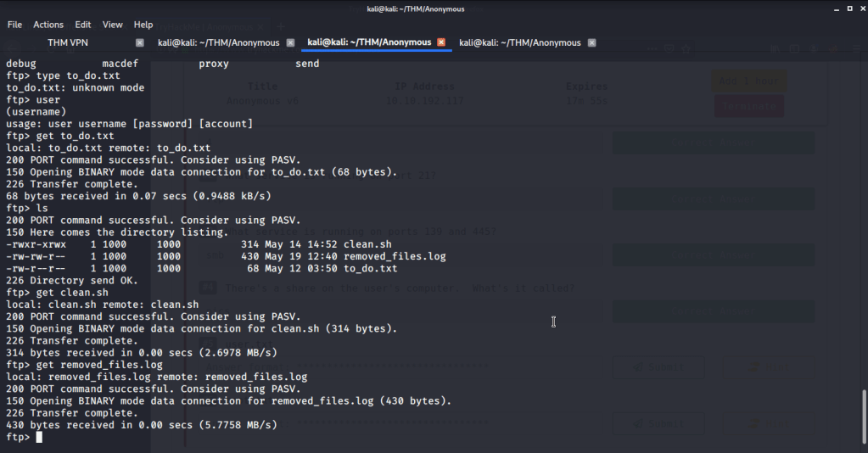Open the Actions menu
Image resolution: width=868 pixels, height=453 pixels.
(48, 25)
